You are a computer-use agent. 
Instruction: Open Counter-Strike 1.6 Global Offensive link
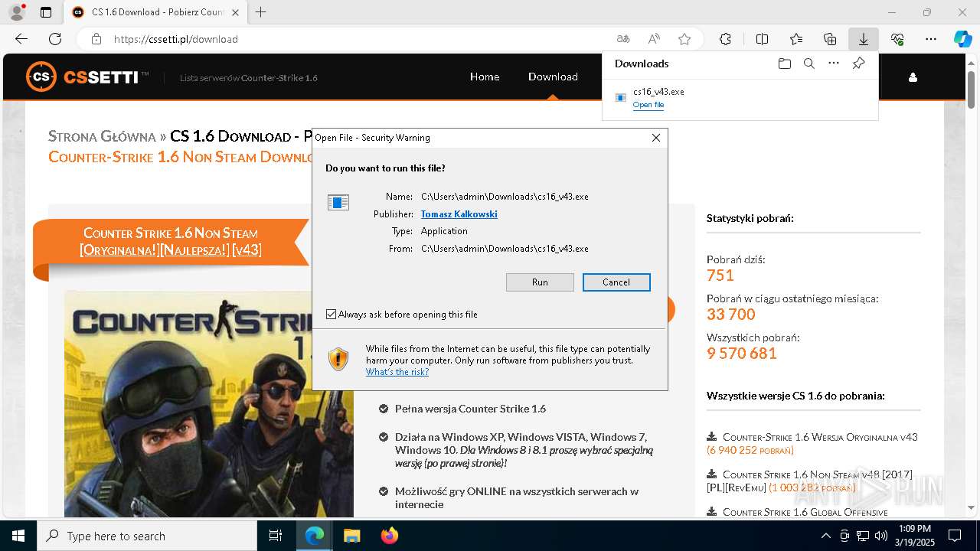point(805,512)
